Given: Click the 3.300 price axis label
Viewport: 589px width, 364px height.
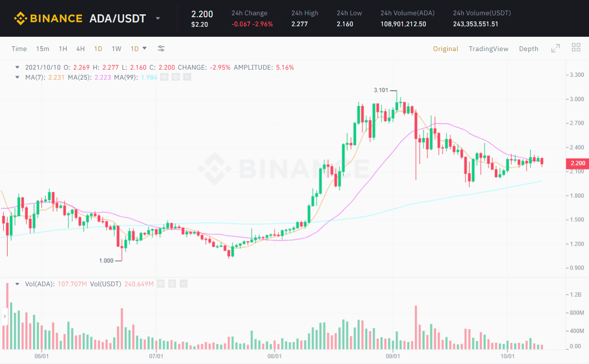Looking at the screenshot, I should click(577, 75).
